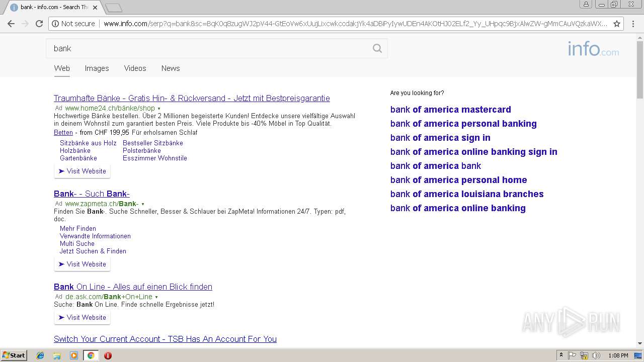Open the Bank- - Such Bank- headline

pos(92,194)
